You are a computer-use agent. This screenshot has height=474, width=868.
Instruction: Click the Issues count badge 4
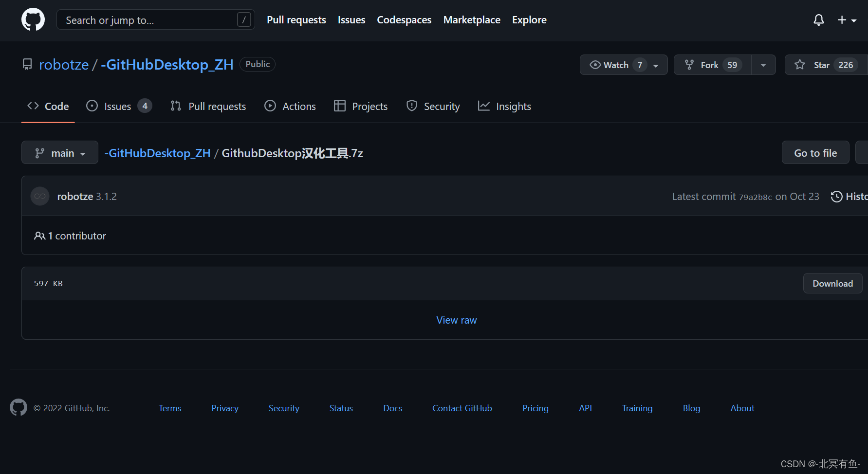[x=145, y=106]
